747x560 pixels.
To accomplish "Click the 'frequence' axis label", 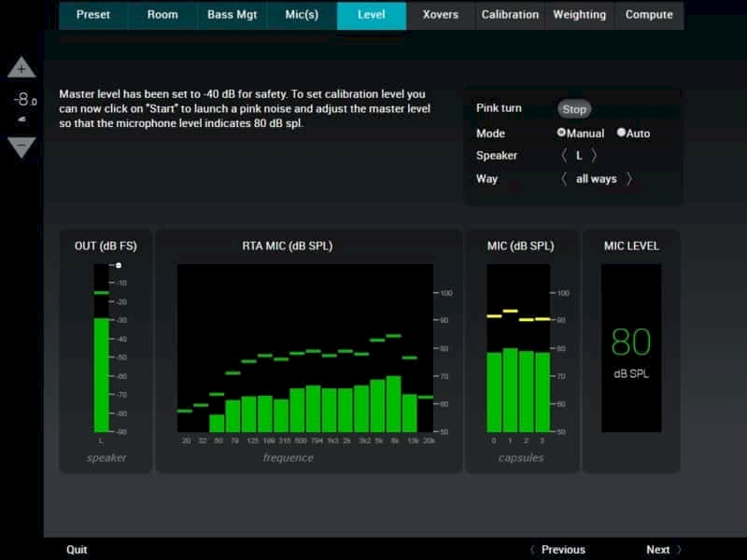I will (x=289, y=457).
